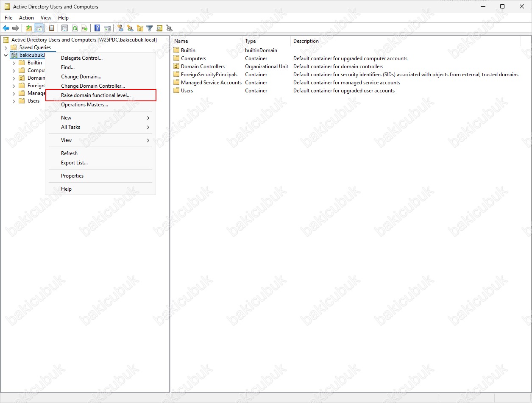Click the clipboard Paste toolbar icon
Image resolution: width=532 pixels, height=403 pixels.
click(x=52, y=28)
